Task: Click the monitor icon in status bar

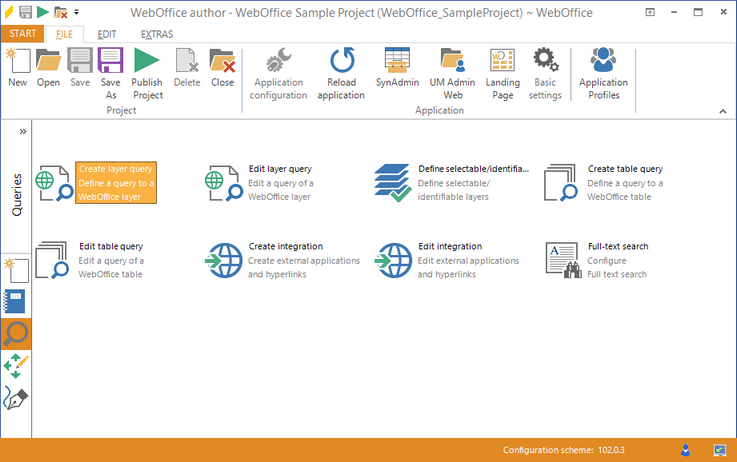Action: tap(720, 450)
